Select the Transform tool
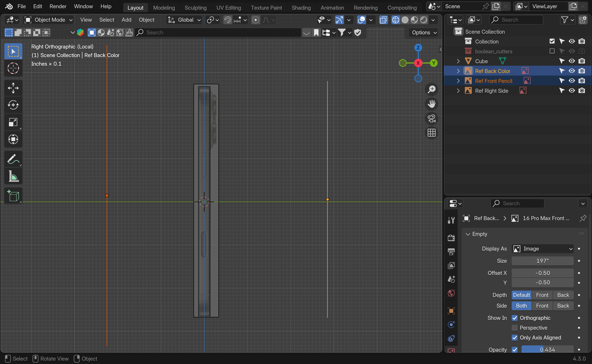 13,139
